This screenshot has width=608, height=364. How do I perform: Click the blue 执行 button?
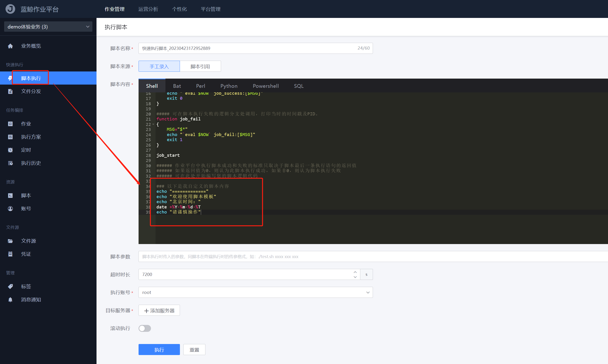coord(159,350)
